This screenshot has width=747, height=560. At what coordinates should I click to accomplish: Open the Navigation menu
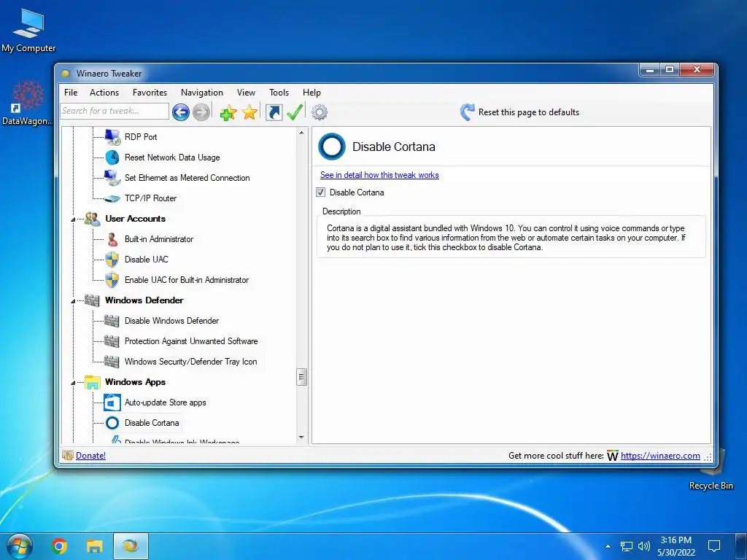click(x=202, y=93)
